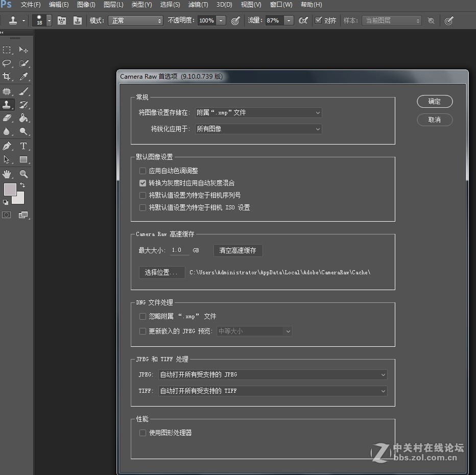Open the 中等大小 JPEG preview size dropdown
476x475 pixels.
tap(254, 331)
